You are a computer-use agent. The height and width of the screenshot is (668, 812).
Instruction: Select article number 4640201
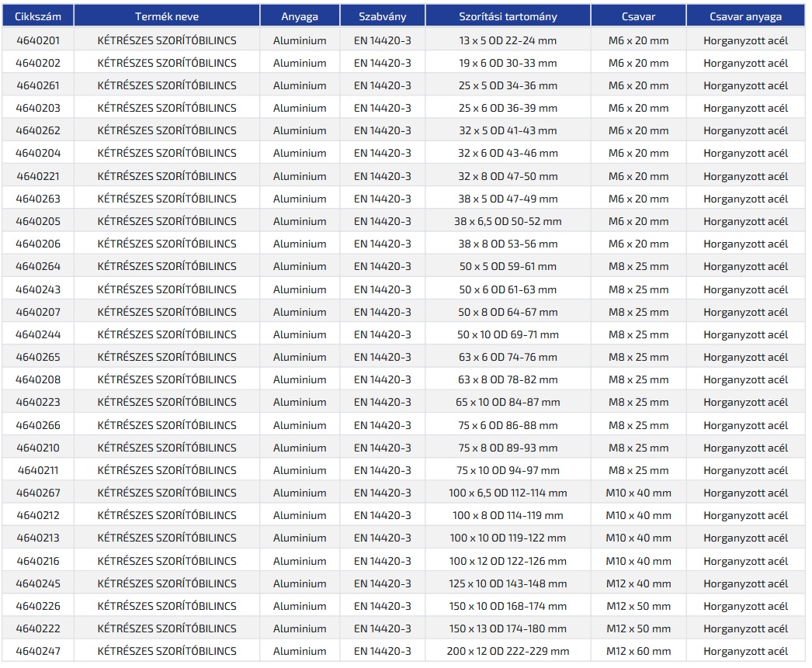tap(38, 40)
